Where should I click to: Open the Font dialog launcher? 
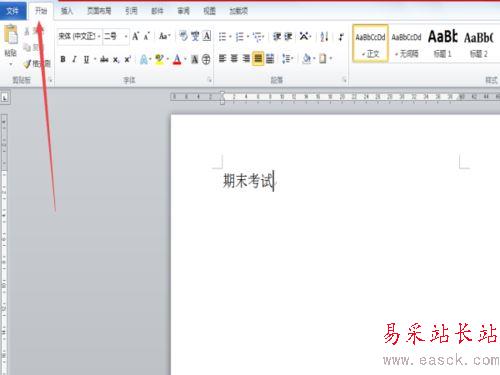(x=209, y=80)
